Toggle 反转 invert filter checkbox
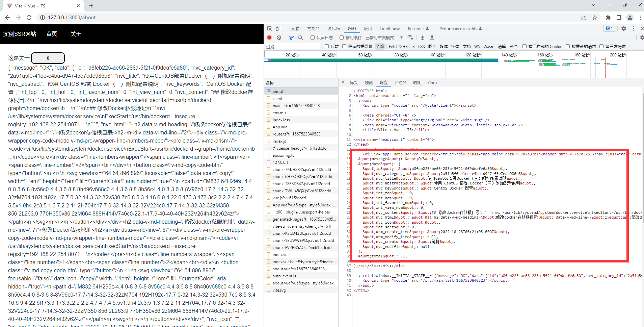644x327 pixels. [x=327, y=46]
